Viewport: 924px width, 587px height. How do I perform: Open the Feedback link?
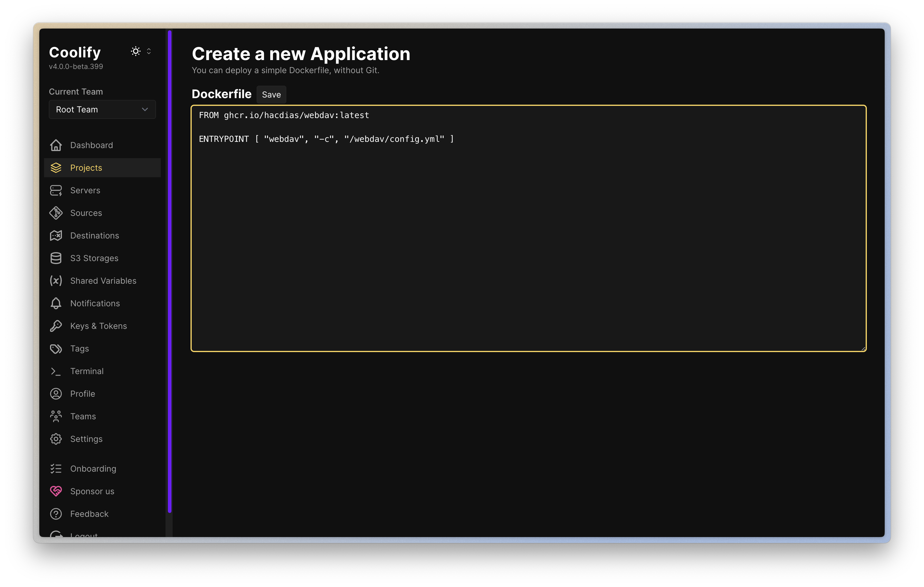pyautogui.click(x=89, y=514)
